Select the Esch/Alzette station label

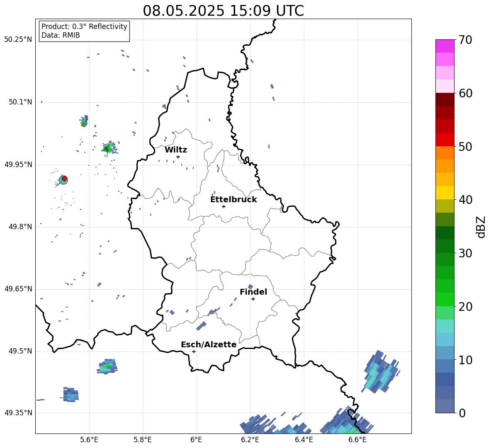pos(209,345)
